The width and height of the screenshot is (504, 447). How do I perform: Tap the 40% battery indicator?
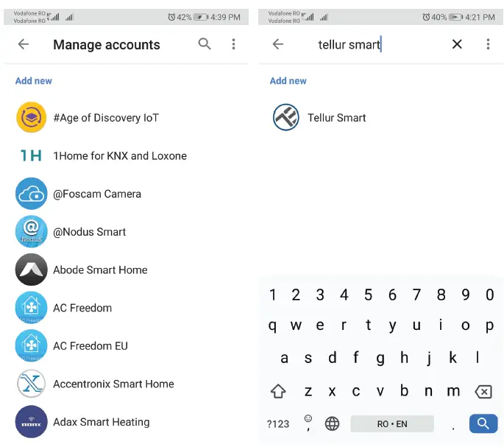(447, 17)
